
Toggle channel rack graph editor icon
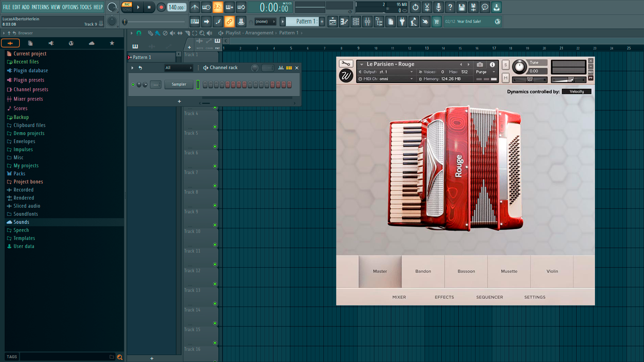pos(281,68)
